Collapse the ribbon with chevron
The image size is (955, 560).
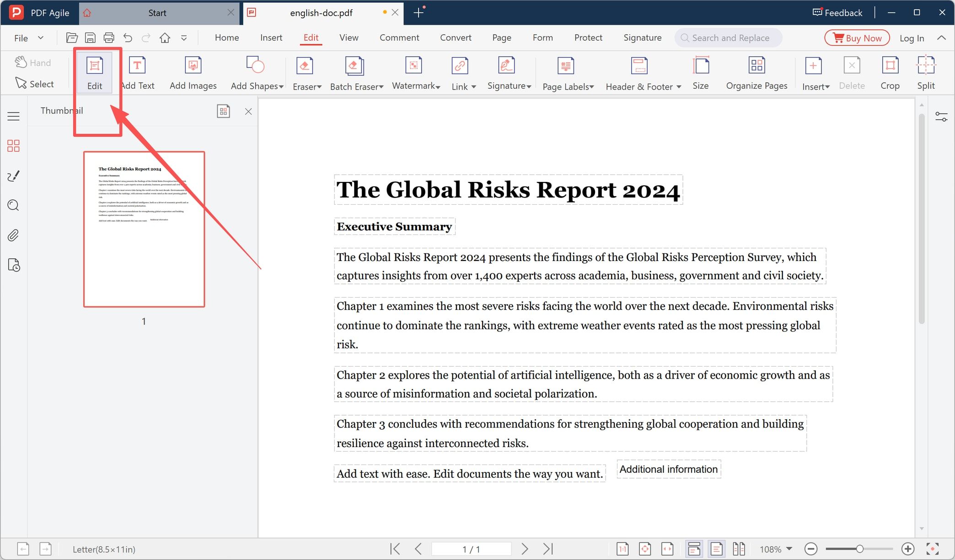point(941,38)
